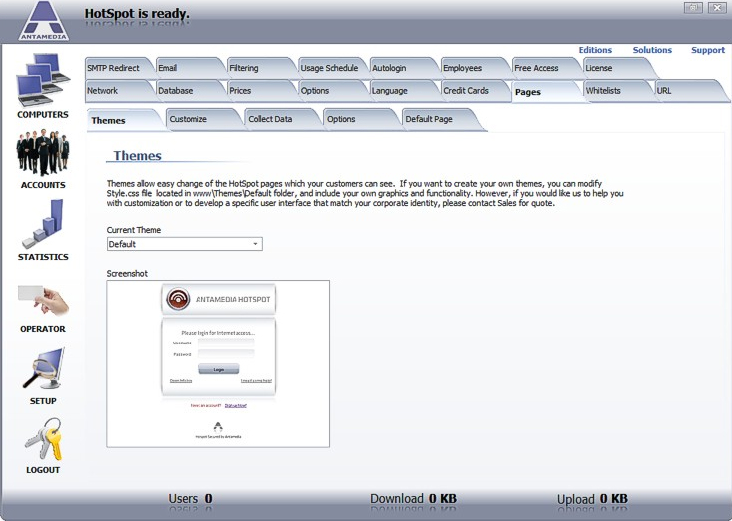Select the Pages tab
732x521 pixels.
point(546,92)
